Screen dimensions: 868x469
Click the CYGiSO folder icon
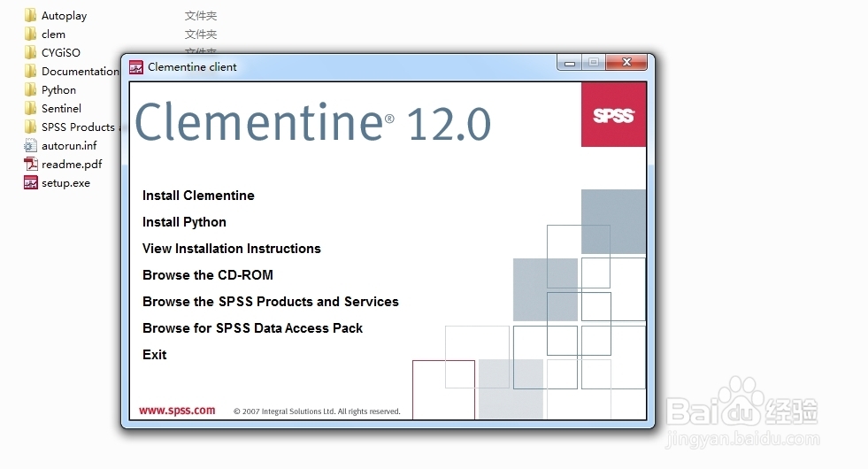[x=30, y=52]
